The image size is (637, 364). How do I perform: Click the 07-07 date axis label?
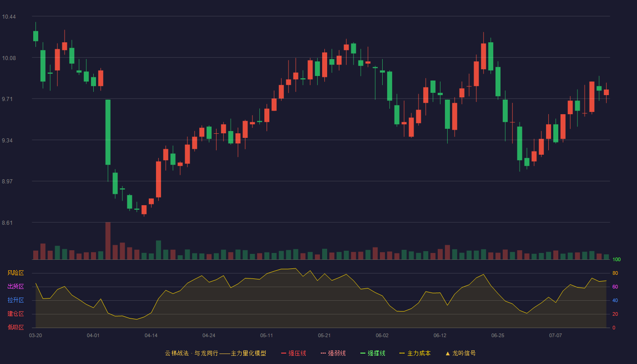tap(556, 335)
